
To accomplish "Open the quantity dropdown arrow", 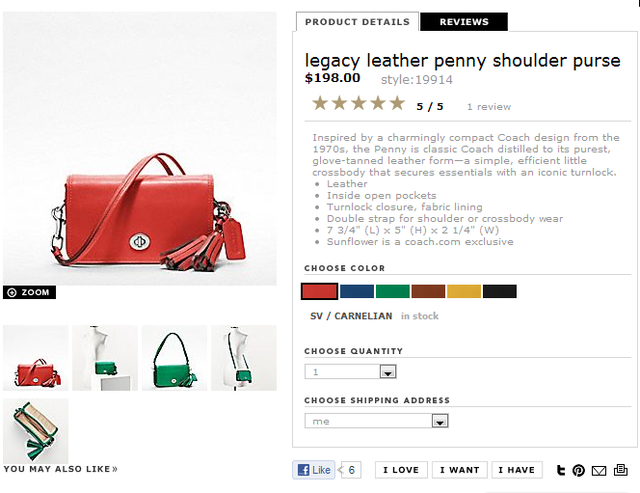I will coord(388,372).
